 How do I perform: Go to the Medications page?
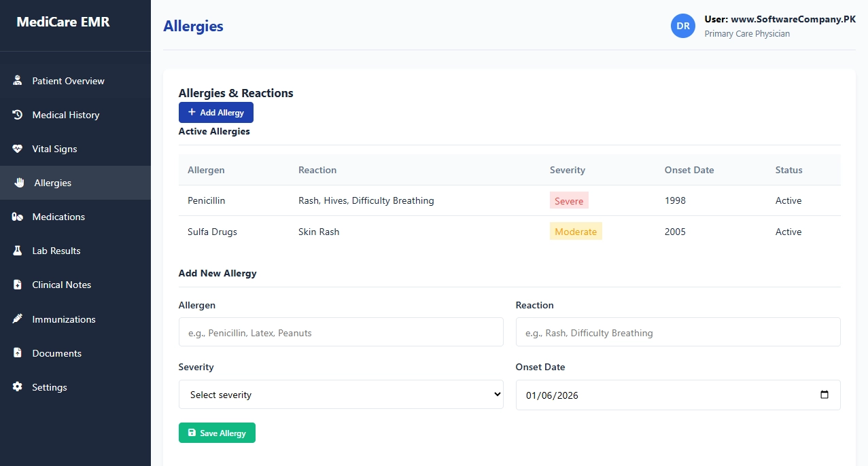click(58, 217)
